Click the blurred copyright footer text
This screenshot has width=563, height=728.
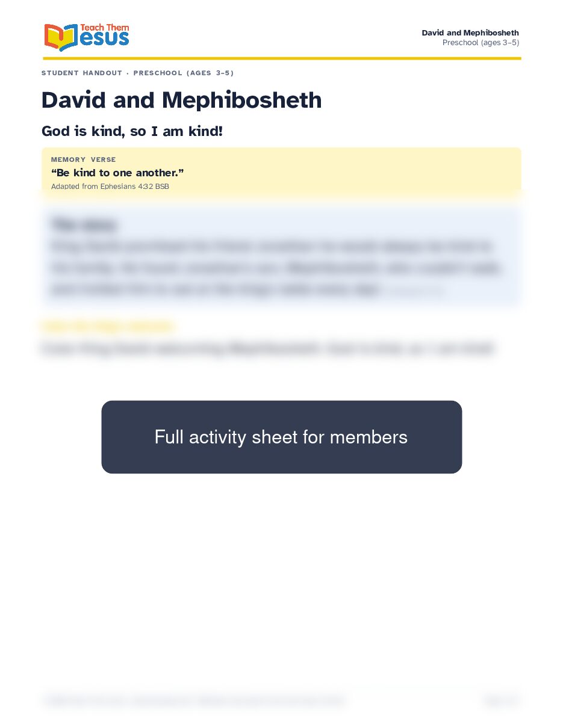pos(193,700)
